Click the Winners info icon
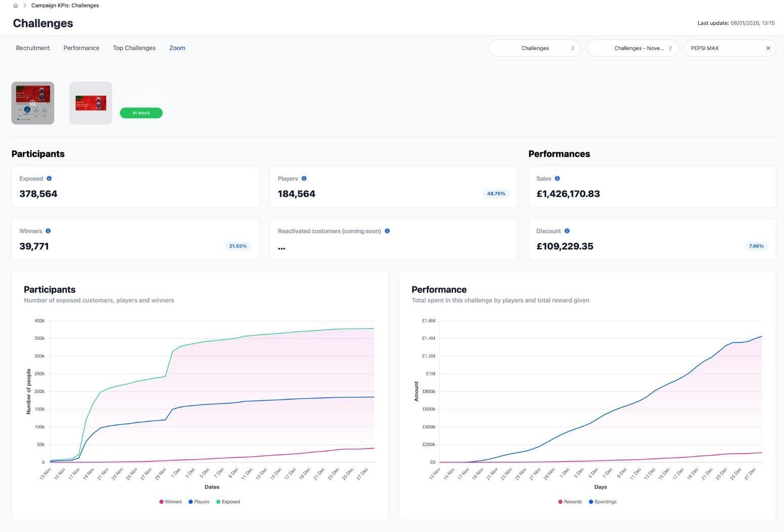The image size is (784, 532). coord(49,231)
